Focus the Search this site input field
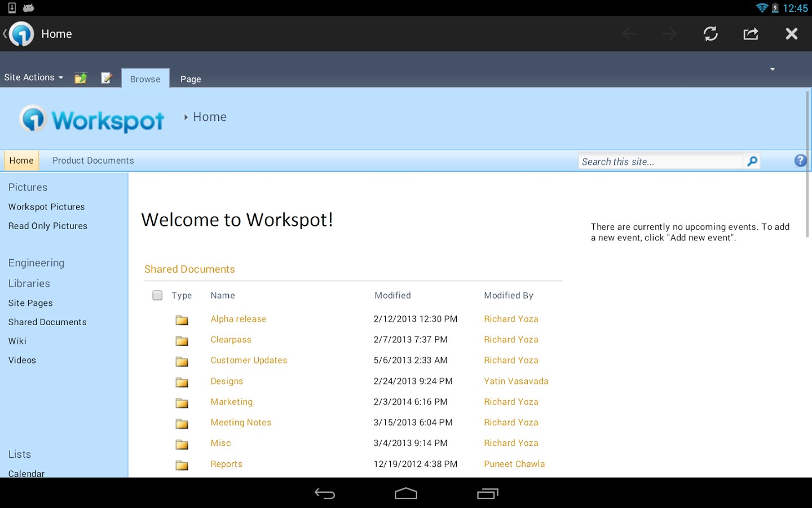Image resolution: width=812 pixels, height=508 pixels. pos(660,161)
